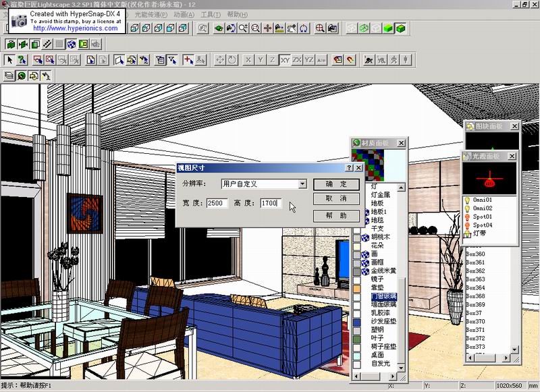
Task: Click the dotted diagonal line icon
Action: (47, 44)
